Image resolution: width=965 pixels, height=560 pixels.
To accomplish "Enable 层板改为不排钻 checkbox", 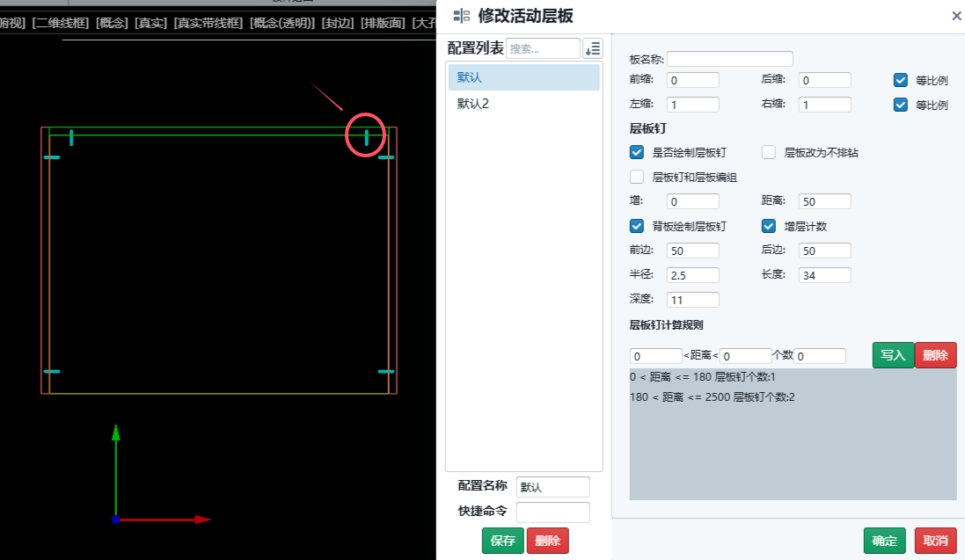I will (769, 152).
